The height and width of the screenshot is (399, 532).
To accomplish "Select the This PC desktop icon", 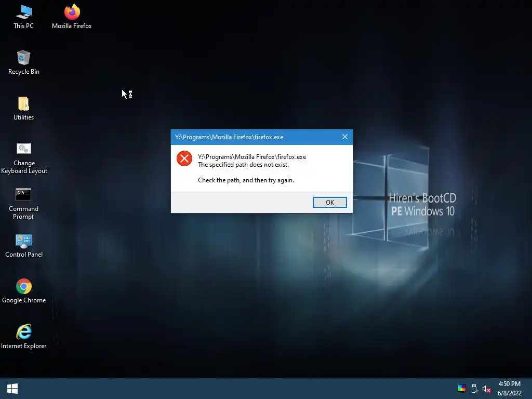I will pyautogui.click(x=24, y=17).
